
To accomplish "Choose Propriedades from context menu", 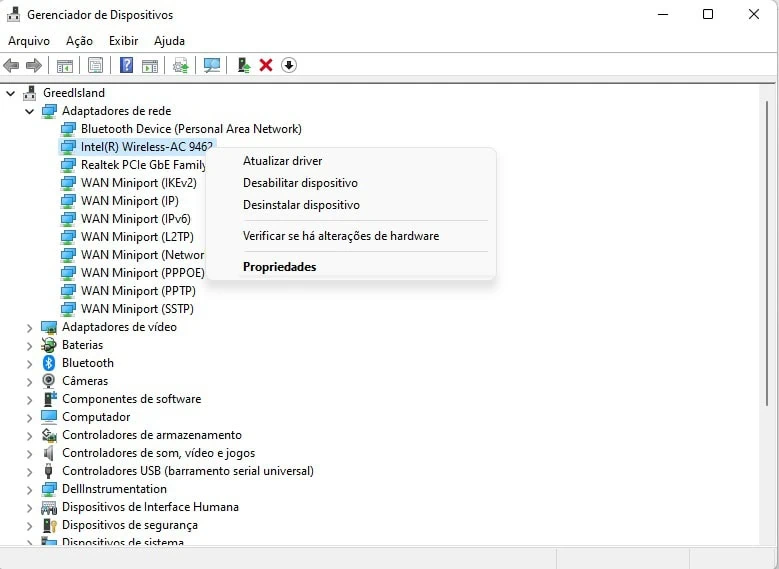I will pos(280,267).
